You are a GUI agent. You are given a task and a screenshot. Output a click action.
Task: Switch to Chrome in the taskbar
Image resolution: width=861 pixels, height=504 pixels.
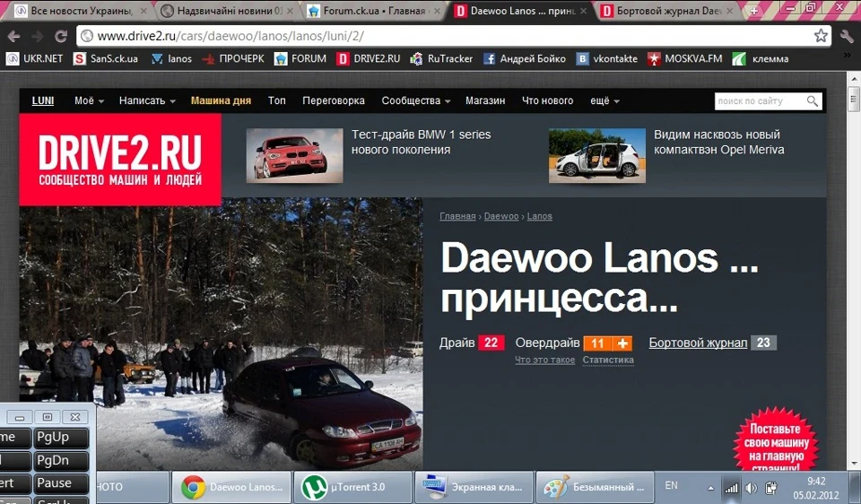point(230,487)
